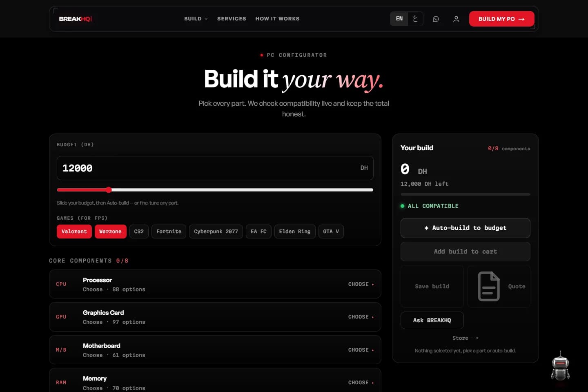Choose a Graphics Card component

click(x=215, y=317)
